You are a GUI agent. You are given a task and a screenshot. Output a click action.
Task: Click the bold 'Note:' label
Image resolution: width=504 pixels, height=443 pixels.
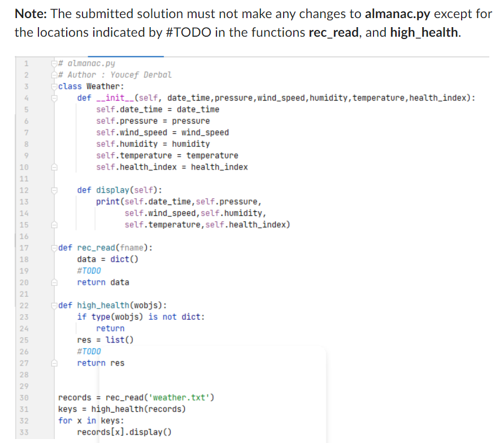[x=31, y=14]
